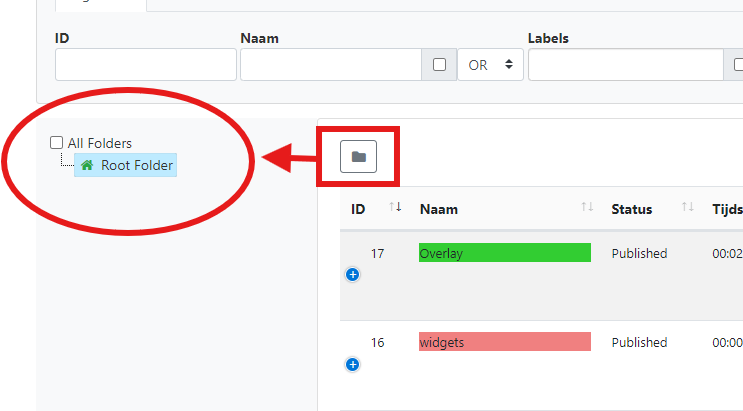Sort by the ID column arrows

coord(396,208)
